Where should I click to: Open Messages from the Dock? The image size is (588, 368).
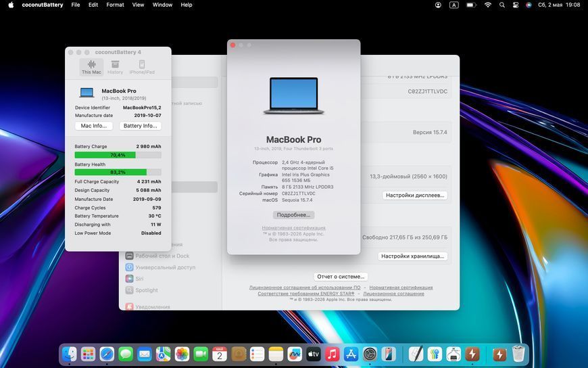tap(126, 354)
